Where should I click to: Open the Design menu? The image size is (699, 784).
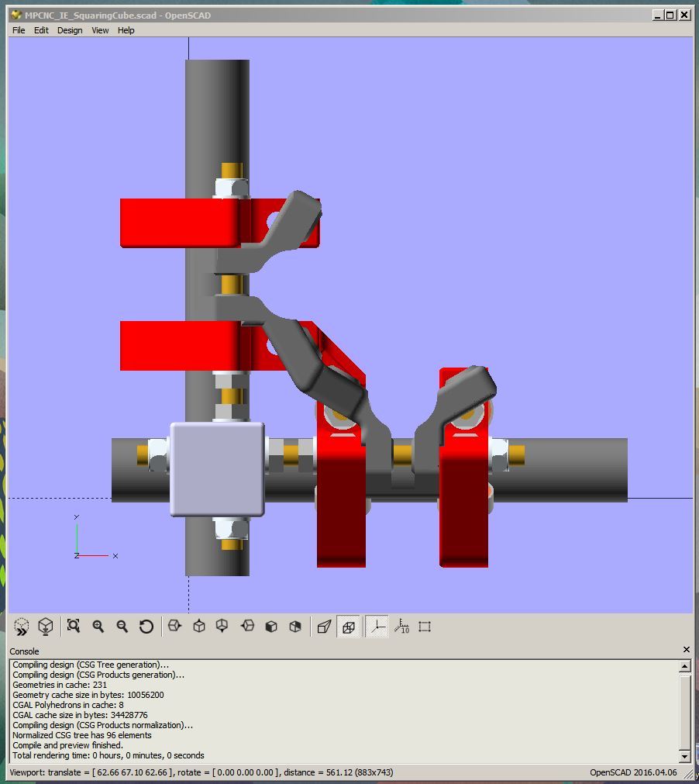point(70,30)
